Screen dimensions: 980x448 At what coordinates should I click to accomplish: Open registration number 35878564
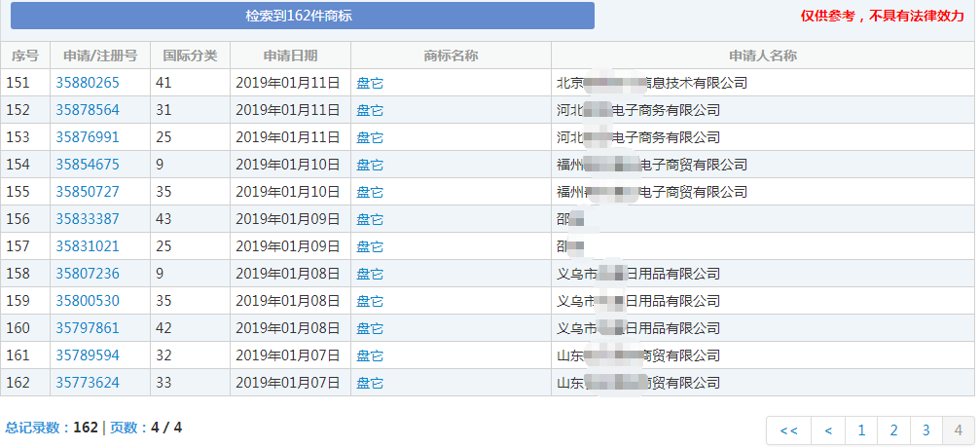coord(88,110)
